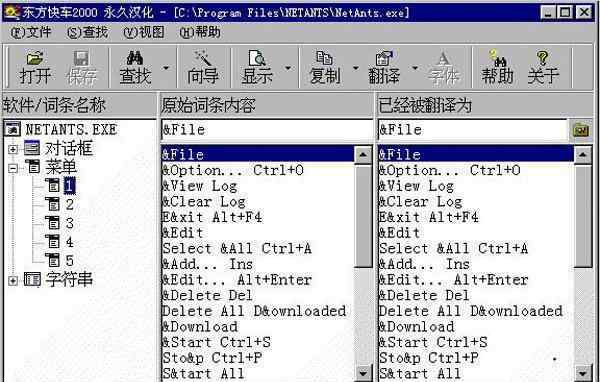Expand the 字符串 tree node
The height and width of the screenshot is (382, 600).
click(x=13, y=281)
